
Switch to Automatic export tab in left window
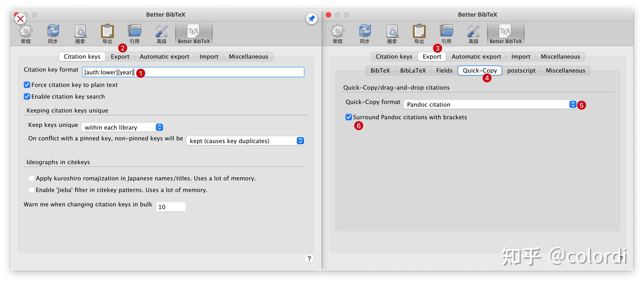coord(164,57)
